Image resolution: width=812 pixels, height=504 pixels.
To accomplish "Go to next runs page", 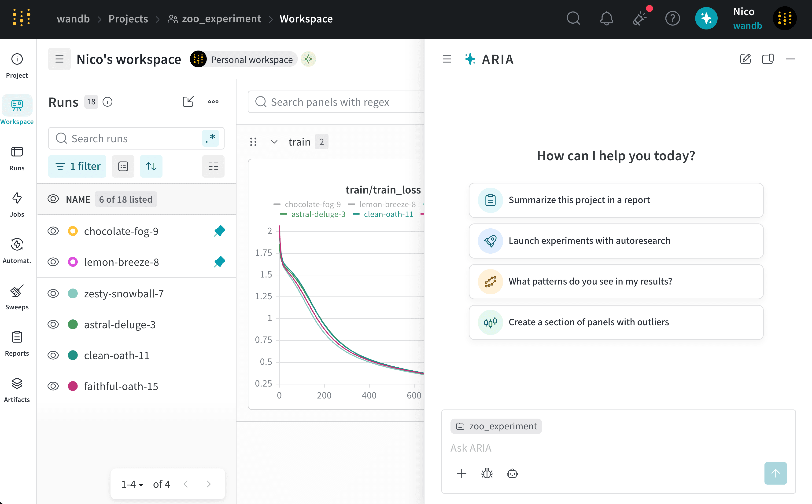I will pyautogui.click(x=209, y=484).
